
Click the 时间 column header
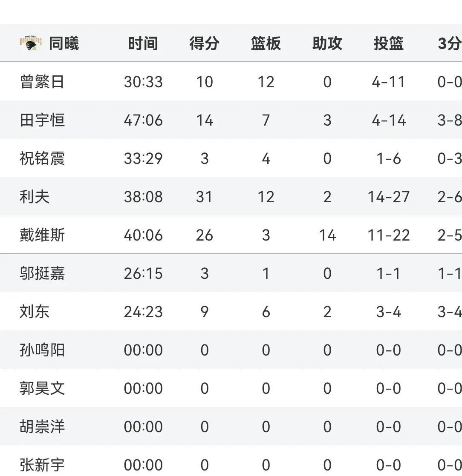click(x=143, y=43)
